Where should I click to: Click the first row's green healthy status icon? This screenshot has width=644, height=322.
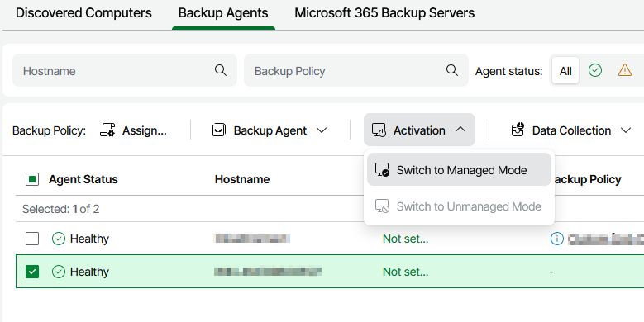tap(59, 239)
